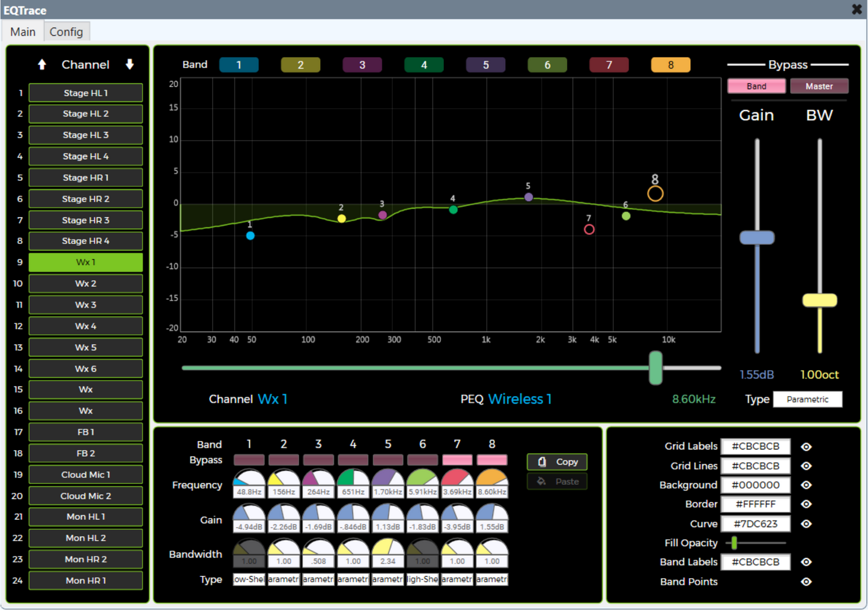The width and height of the screenshot is (868, 610).
Task: Open the Type Parametric dropdown
Action: [807, 399]
